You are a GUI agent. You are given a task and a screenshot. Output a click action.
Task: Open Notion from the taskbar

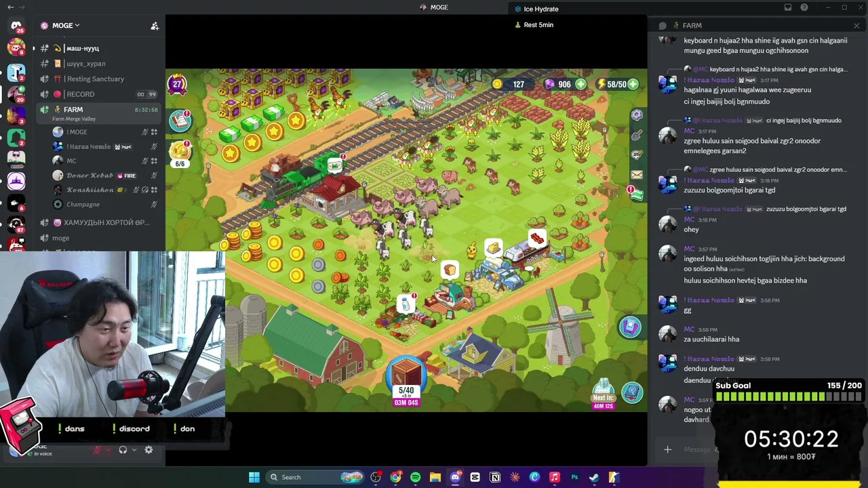[495, 477]
